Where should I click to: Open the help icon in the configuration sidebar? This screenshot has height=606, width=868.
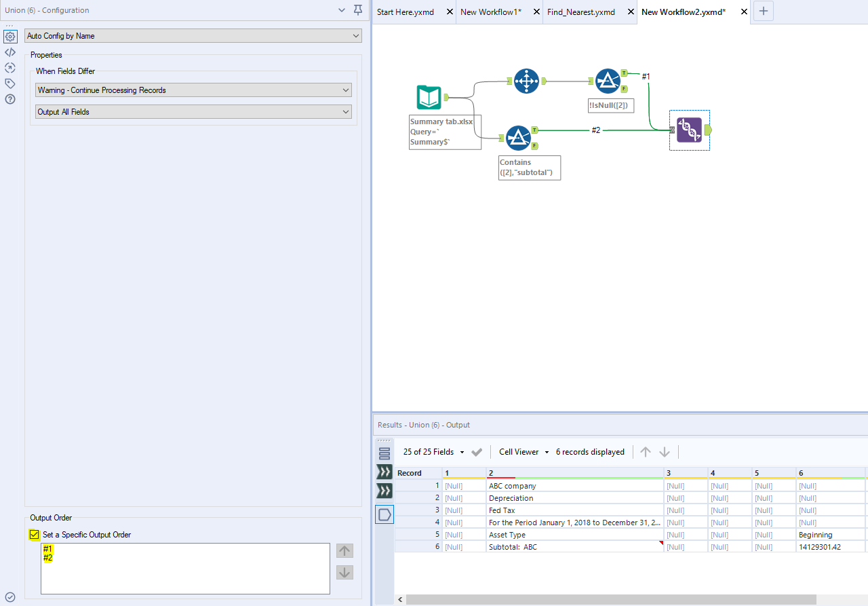point(9,99)
